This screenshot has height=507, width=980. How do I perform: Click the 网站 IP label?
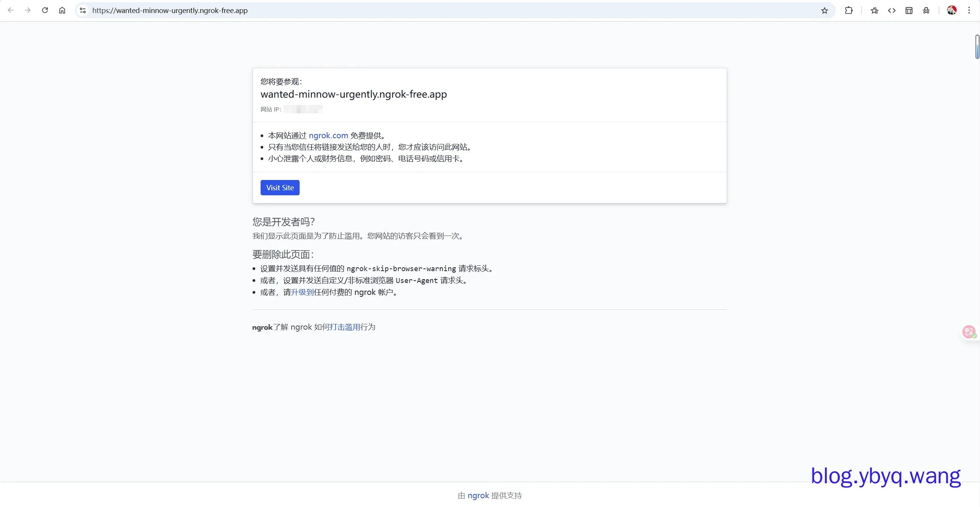click(x=271, y=110)
